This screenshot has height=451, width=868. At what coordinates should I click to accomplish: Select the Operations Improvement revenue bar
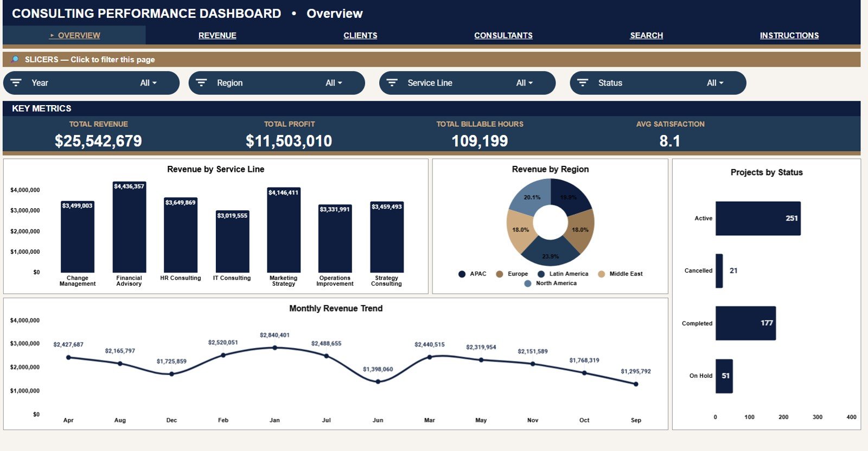(335, 238)
